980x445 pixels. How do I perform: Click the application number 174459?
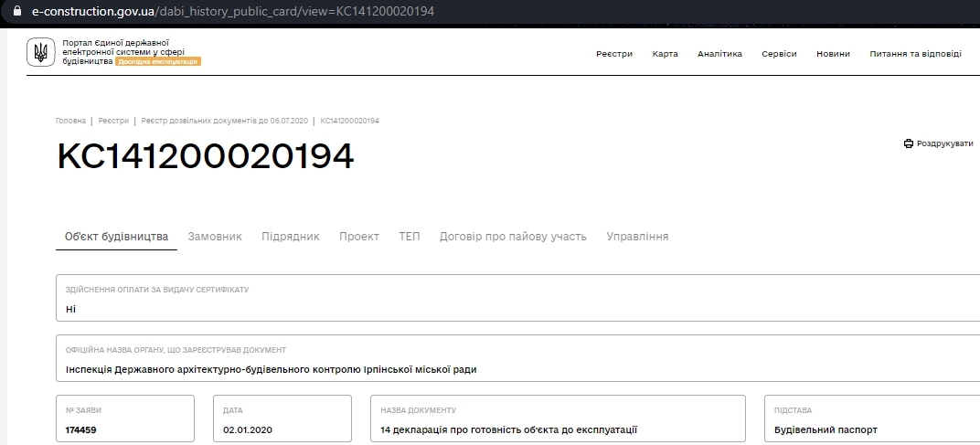coord(80,430)
